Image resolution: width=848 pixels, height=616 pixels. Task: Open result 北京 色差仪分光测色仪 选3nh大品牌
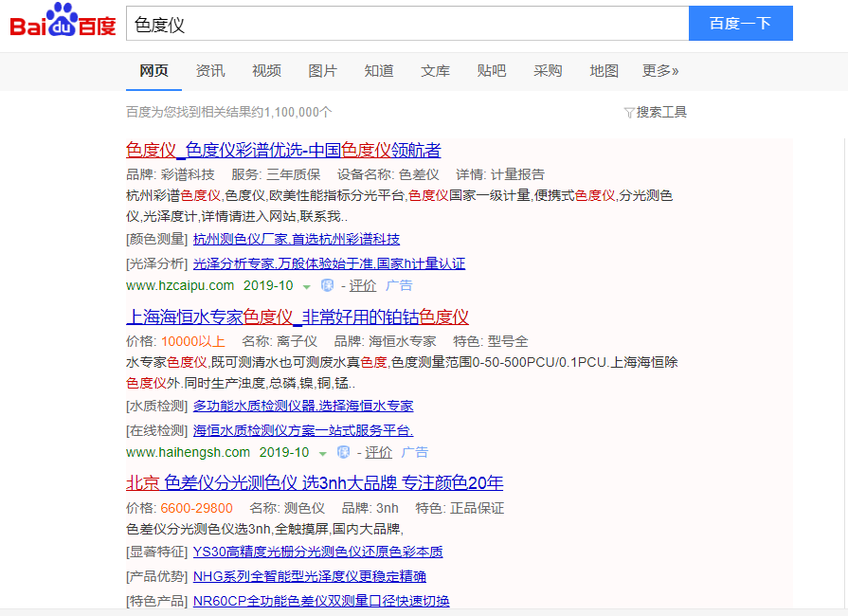pos(315,483)
